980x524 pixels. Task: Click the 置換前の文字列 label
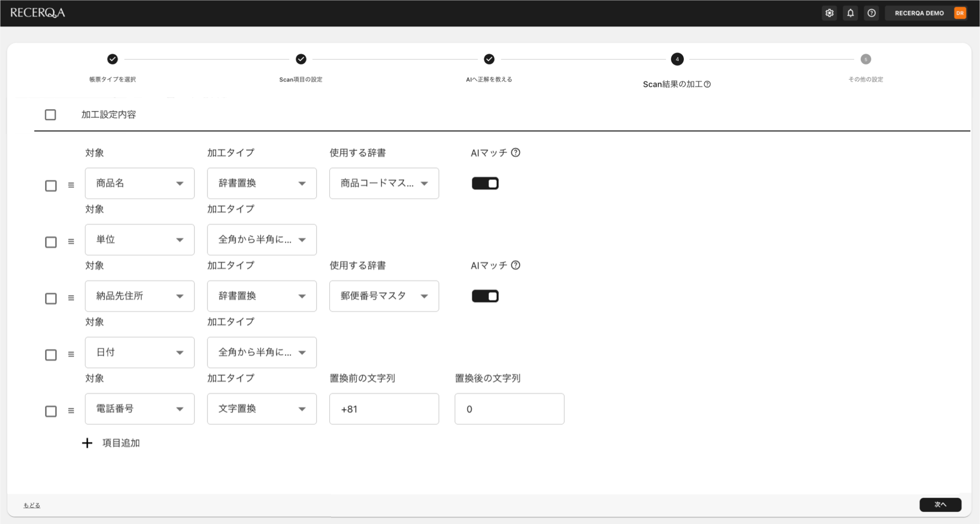coord(362,378)
